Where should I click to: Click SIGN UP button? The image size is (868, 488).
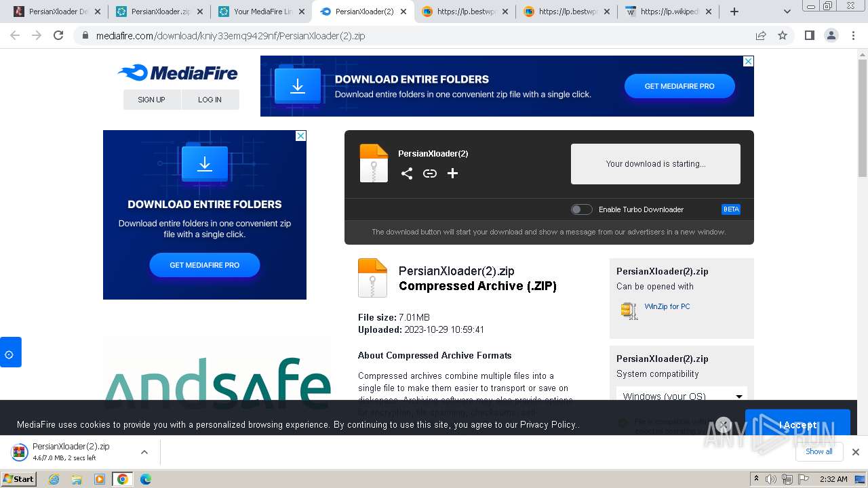tap(151, 100)
